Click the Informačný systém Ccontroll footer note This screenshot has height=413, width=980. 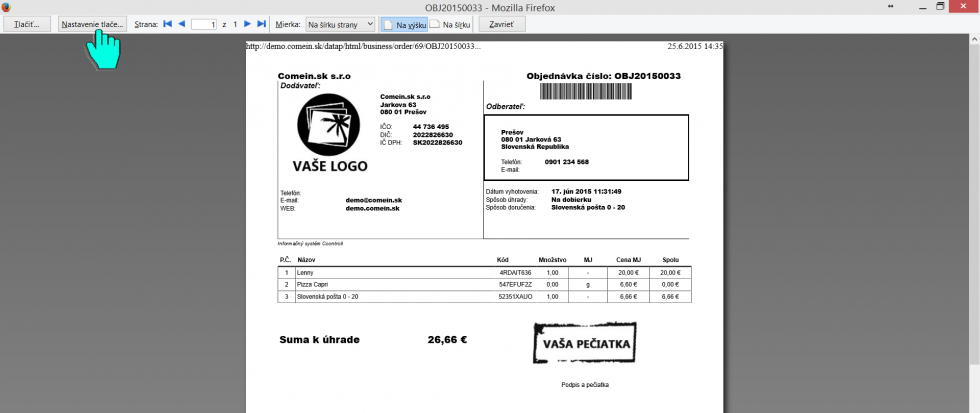tap(311, 243)
